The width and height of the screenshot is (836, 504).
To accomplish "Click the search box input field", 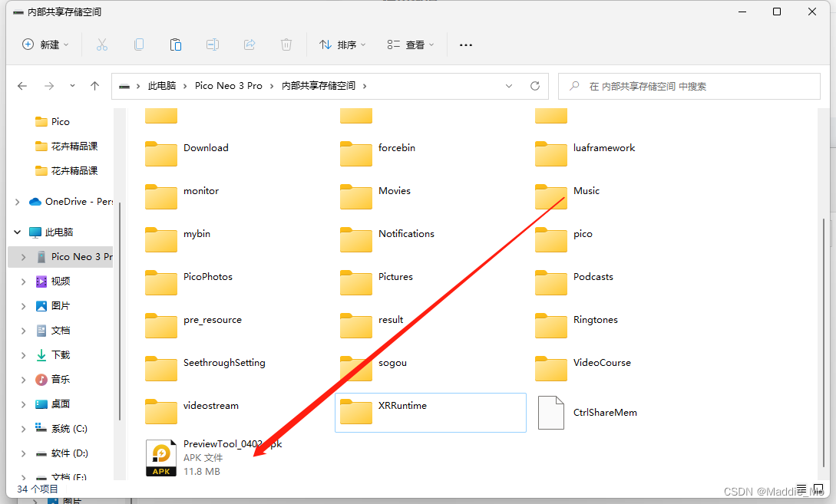I will 689,86.
